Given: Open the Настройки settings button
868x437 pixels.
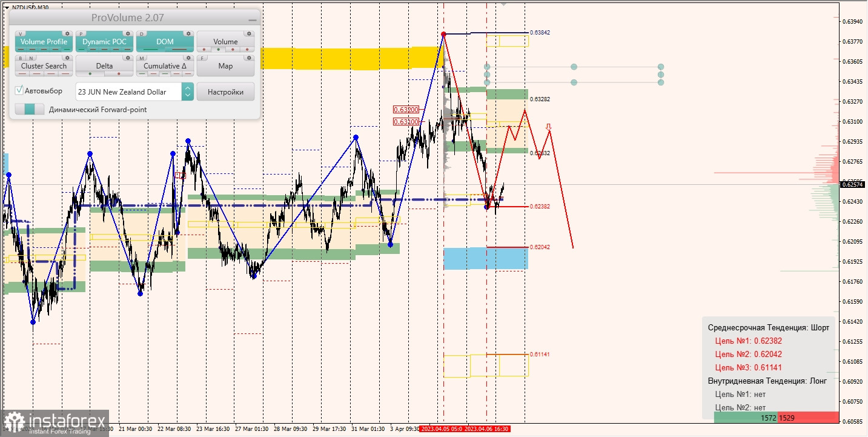Looking at the screenshot, I should pos(225,92).
